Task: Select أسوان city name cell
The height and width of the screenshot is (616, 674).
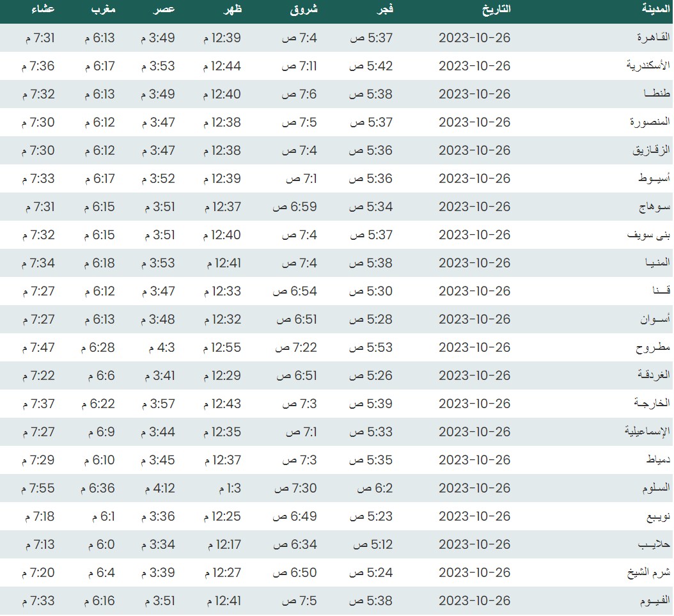Action: (652, 319)
